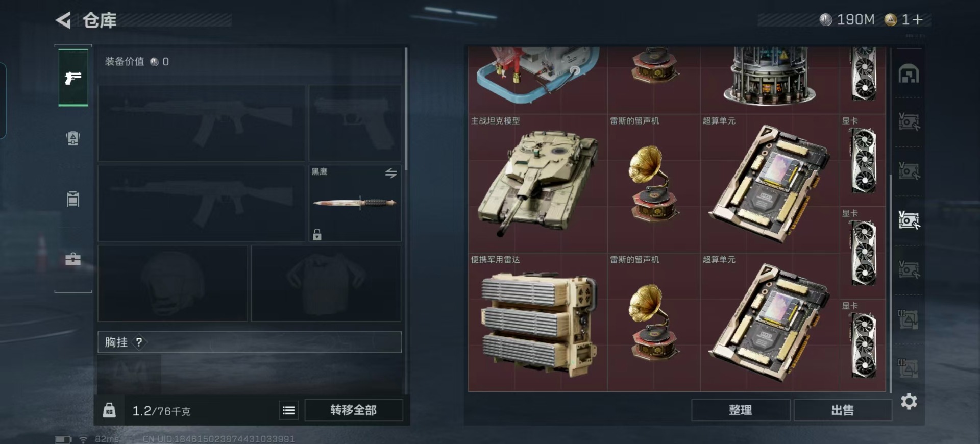The image size is (980, 444).
Task: Go back using the arrow beside 仓库
Action: 63,20
